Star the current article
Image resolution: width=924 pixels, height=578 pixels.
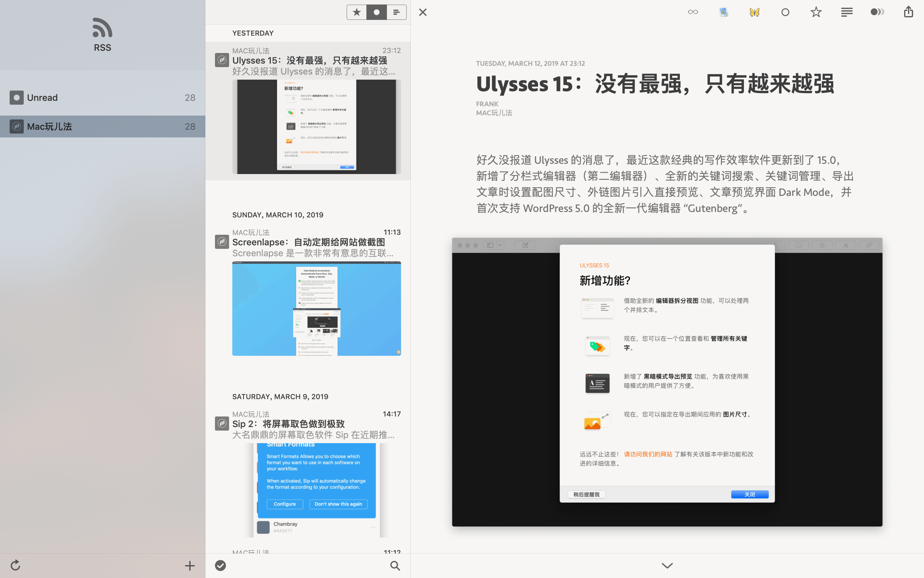(x=816, y=12)
